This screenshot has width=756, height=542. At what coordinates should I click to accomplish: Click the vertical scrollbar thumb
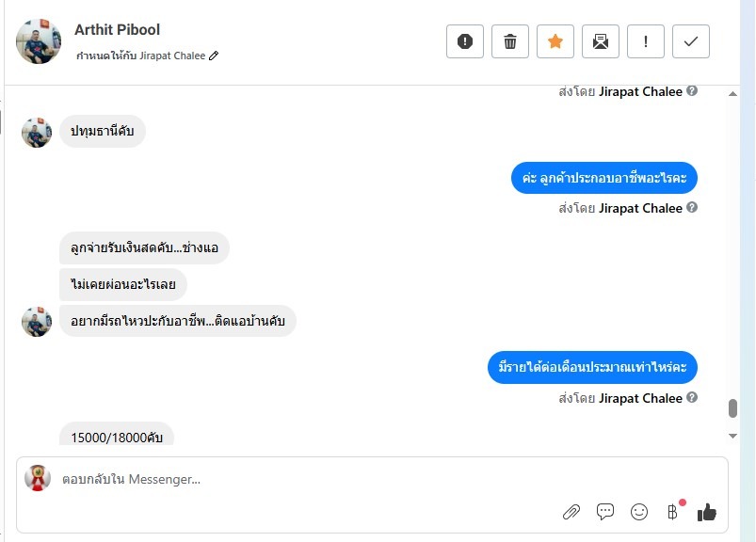(x=733, y=408)
